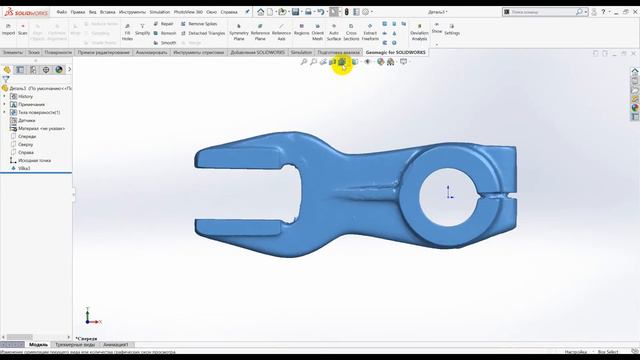This screenshot has width=640, height=360.
Task: Click the Options gear icon in title toolbar
Action: pyautogui.click(x=366, y=12)
